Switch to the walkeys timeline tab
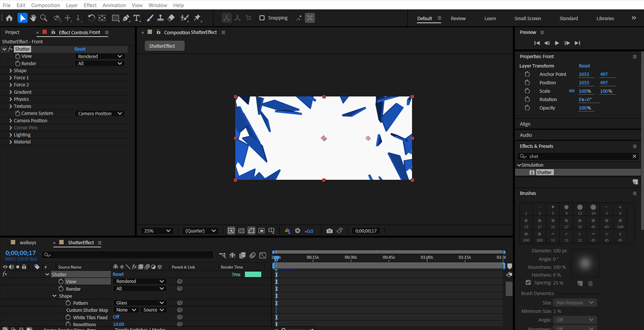The width and height of the screenshot is (644, 330). [28, 242]
